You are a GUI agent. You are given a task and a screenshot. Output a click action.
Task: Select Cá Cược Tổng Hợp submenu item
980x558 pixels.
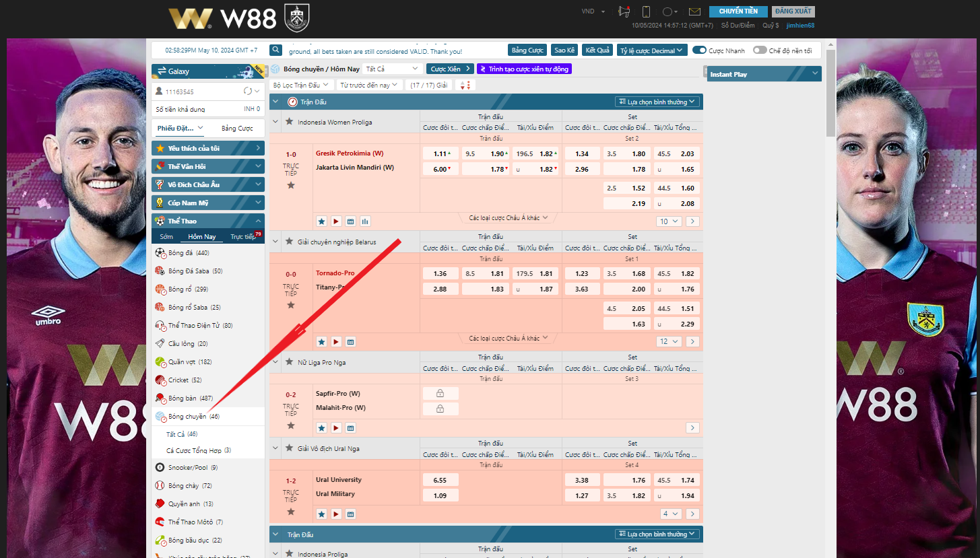pos(199,450)
